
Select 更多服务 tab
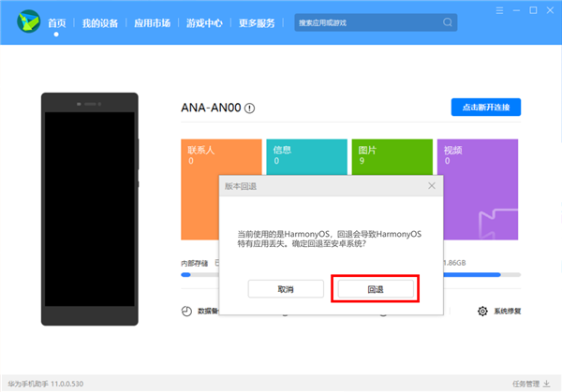[x=257, y=22]
